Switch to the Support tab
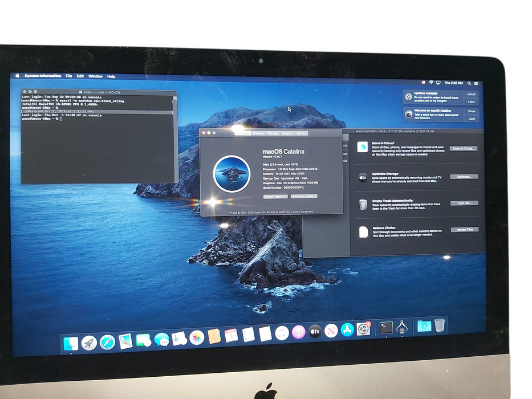The height and width of the screenshot is (399, 532). [287, 133]
